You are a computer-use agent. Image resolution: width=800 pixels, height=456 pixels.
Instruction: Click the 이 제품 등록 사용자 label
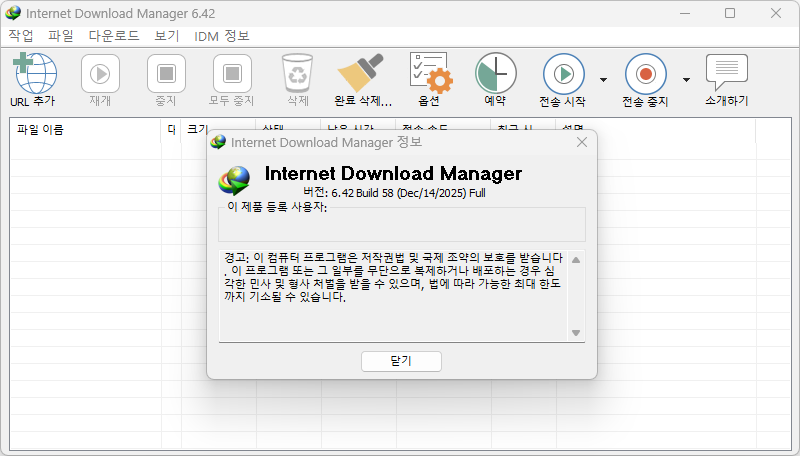(x=277, y=207)
